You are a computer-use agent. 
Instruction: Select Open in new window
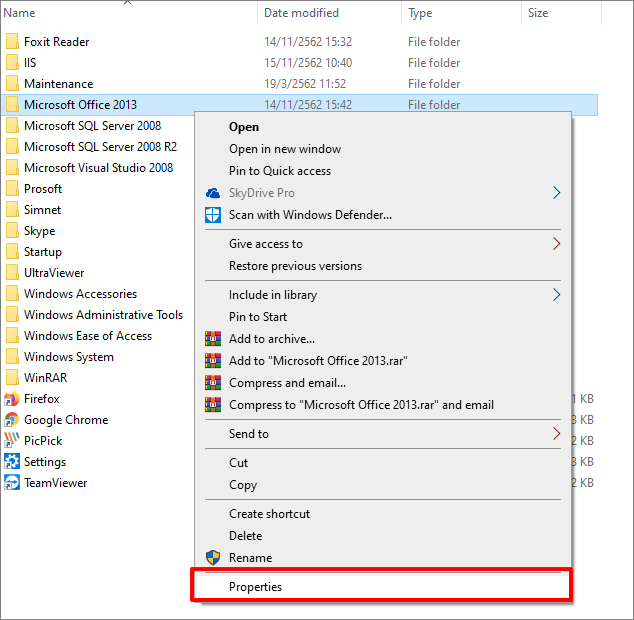coord(285,149)
